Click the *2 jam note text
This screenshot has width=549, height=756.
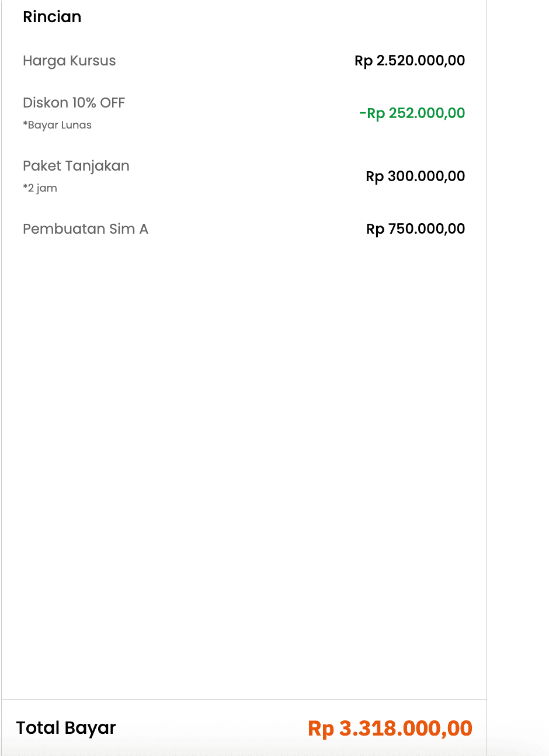(40, 188)
